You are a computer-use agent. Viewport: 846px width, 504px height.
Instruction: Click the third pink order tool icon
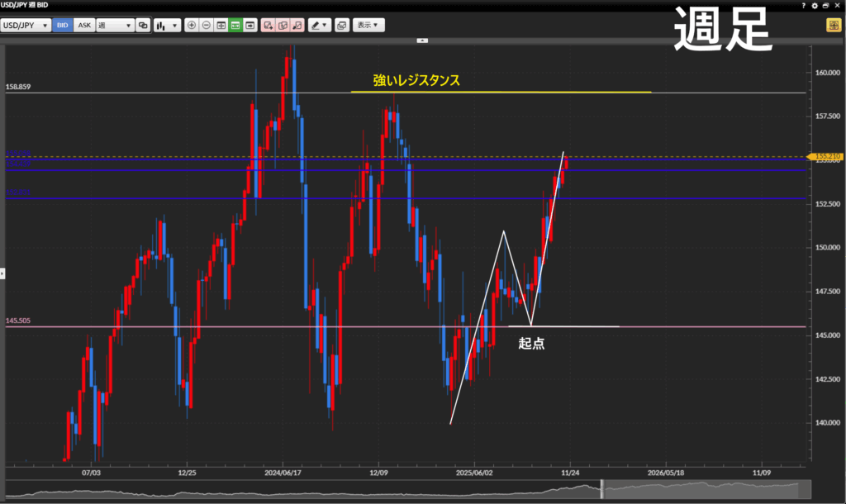pos(297,26)
